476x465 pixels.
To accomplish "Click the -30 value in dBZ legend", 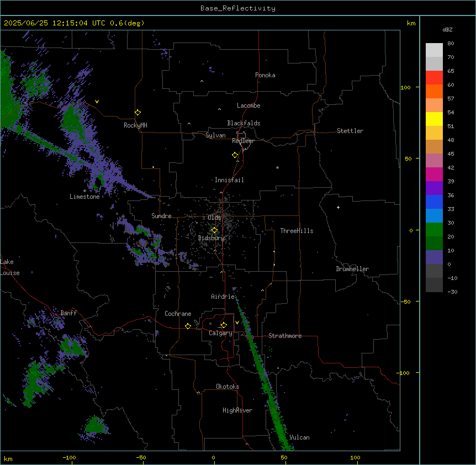I will (452, 292).
